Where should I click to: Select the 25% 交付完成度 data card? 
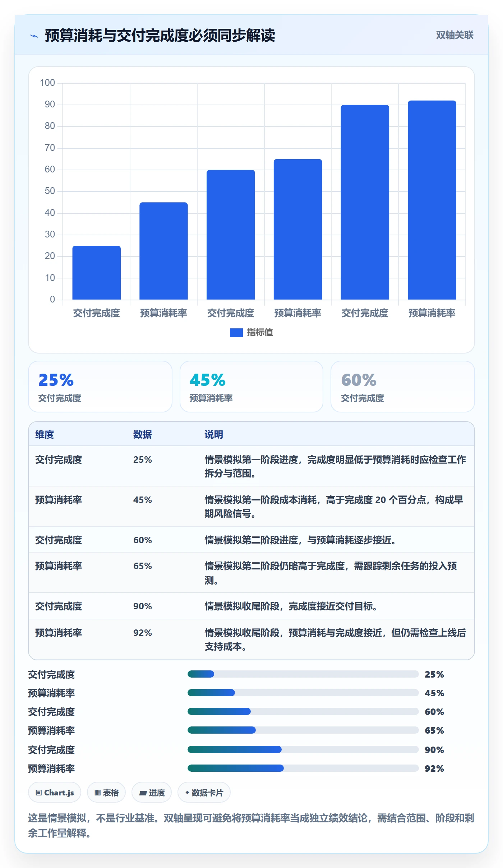point(100,387)
